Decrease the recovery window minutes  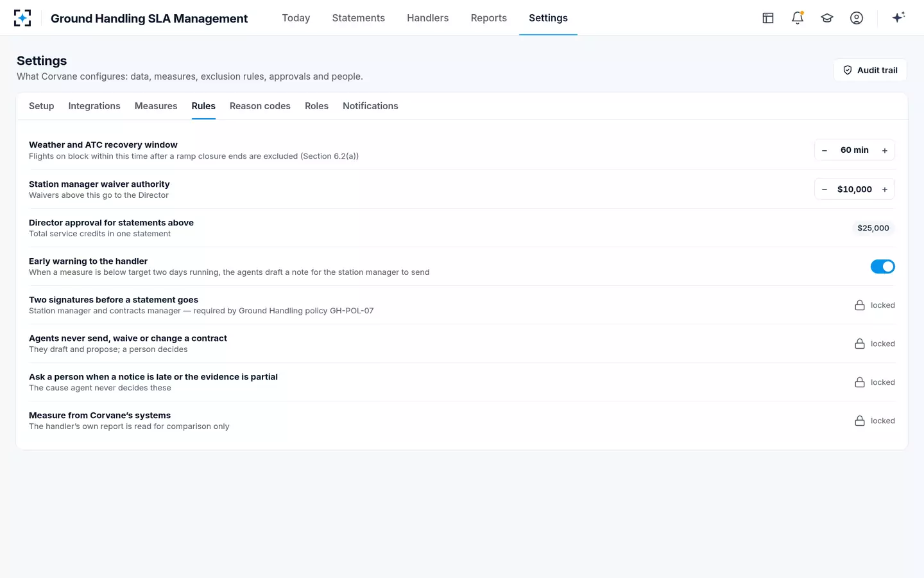point(825,150)
